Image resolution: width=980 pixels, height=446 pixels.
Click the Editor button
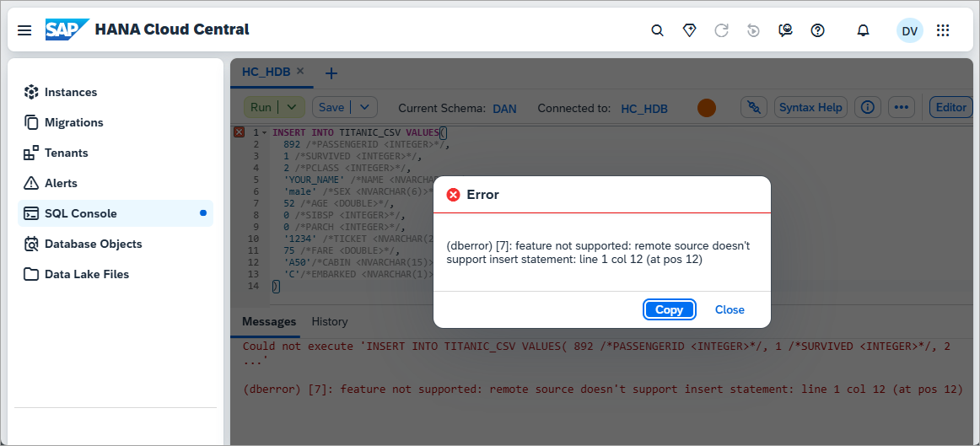(951, 107)
